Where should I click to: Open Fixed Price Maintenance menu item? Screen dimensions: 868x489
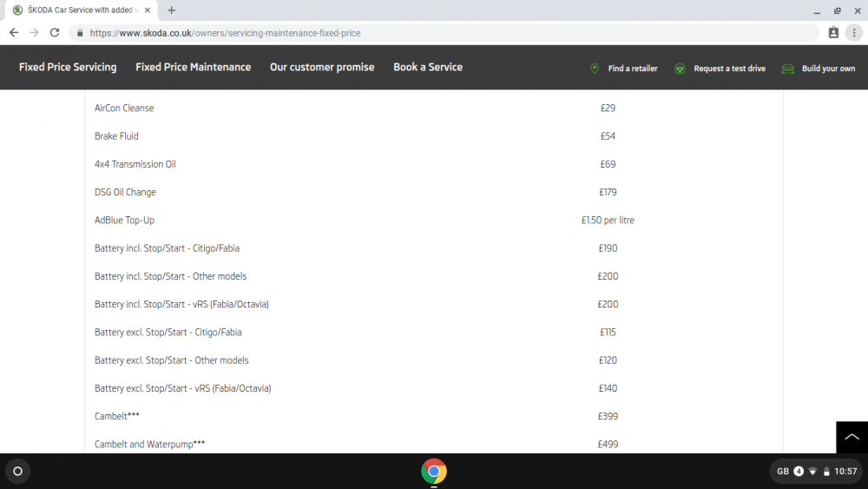point(194,67)
